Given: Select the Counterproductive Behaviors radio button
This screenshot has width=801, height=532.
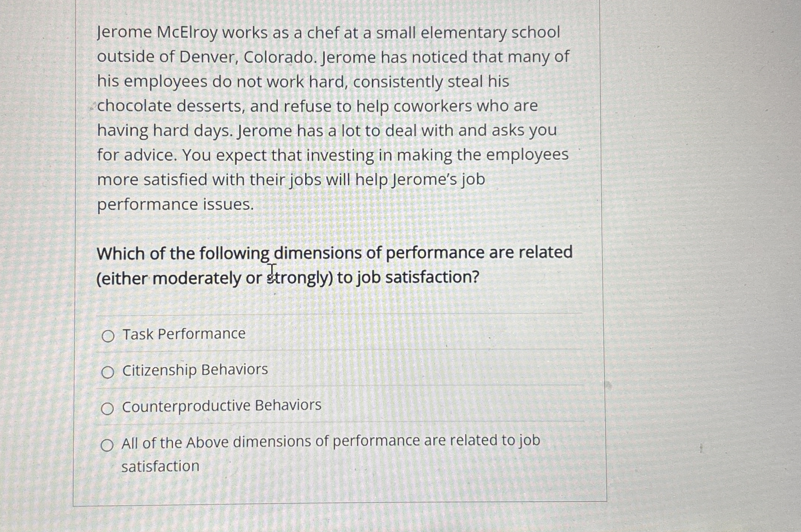Looking at the screenshot, I should [109, 407].
